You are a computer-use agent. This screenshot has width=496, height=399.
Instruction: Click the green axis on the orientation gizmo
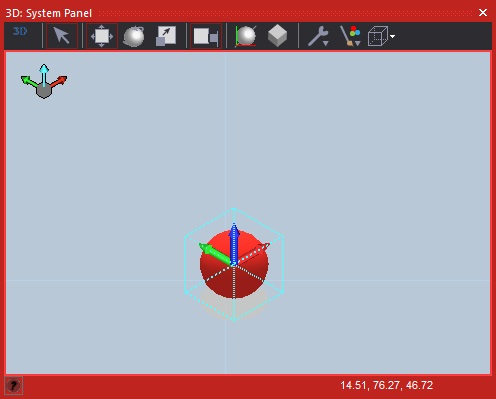tap(28, 81)
